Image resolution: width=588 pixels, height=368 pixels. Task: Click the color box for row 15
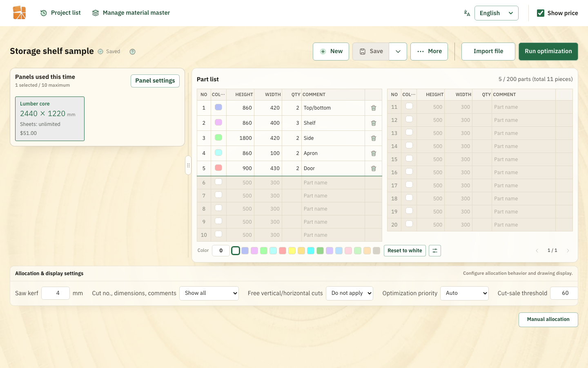409,159
